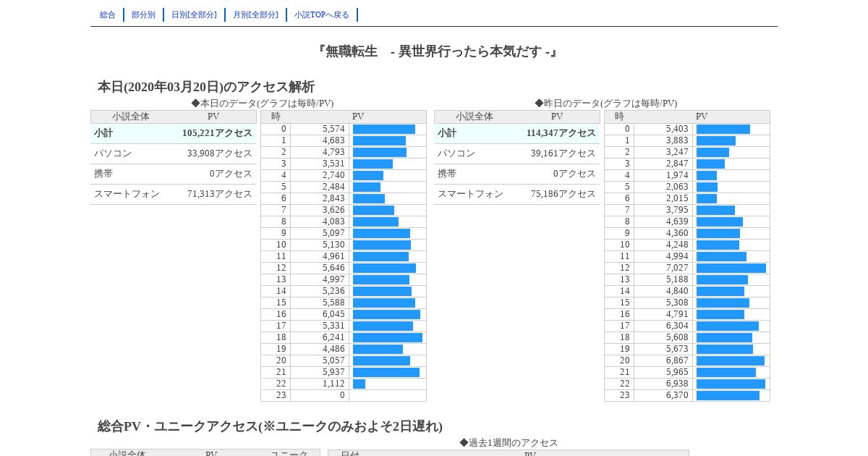The height and width of the screenshot is (456, 868).
Task: Click today's hour 4 PV 2,740
Action: [333, 175]
